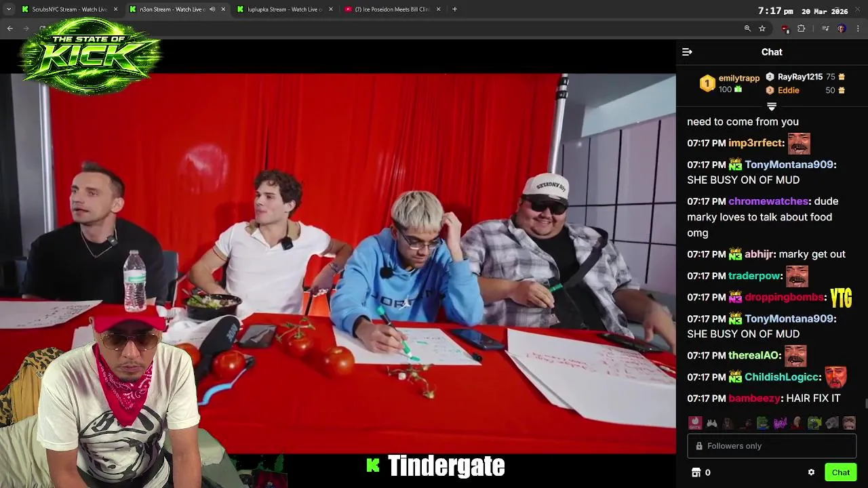Image resolution: width=868 pixels, height=488 pixels.
Task: Click the face emote in therealAO's message
Action: click(795, 355)
